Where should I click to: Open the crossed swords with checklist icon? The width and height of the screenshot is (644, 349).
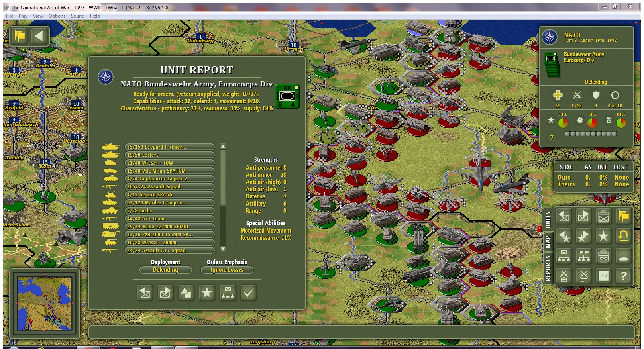click(564, 276)
